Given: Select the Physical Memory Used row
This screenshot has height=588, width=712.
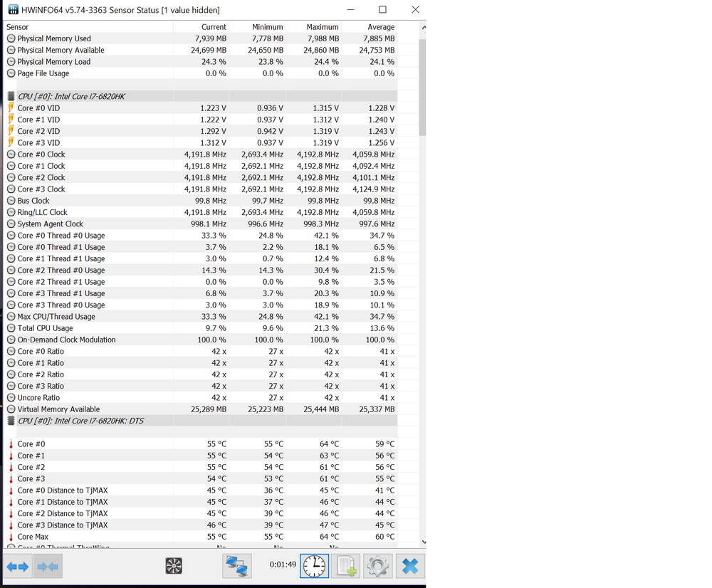Looking at the screenshot, I should point(54,38).
